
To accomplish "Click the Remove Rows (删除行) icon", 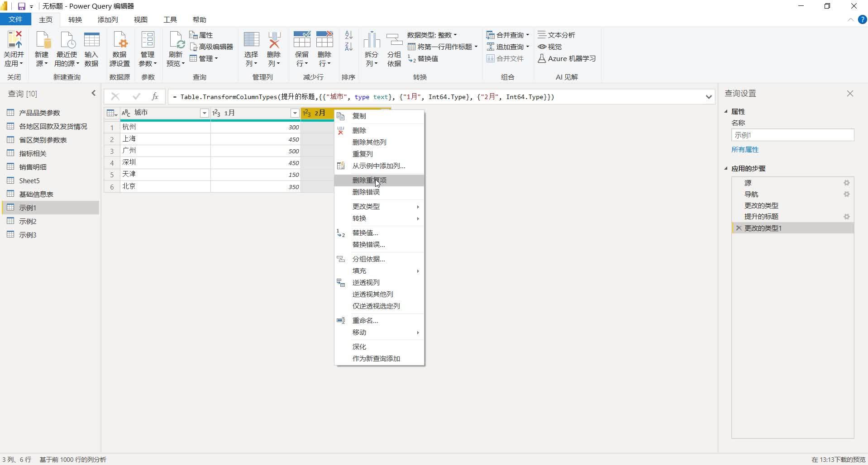I will [324, 40].
